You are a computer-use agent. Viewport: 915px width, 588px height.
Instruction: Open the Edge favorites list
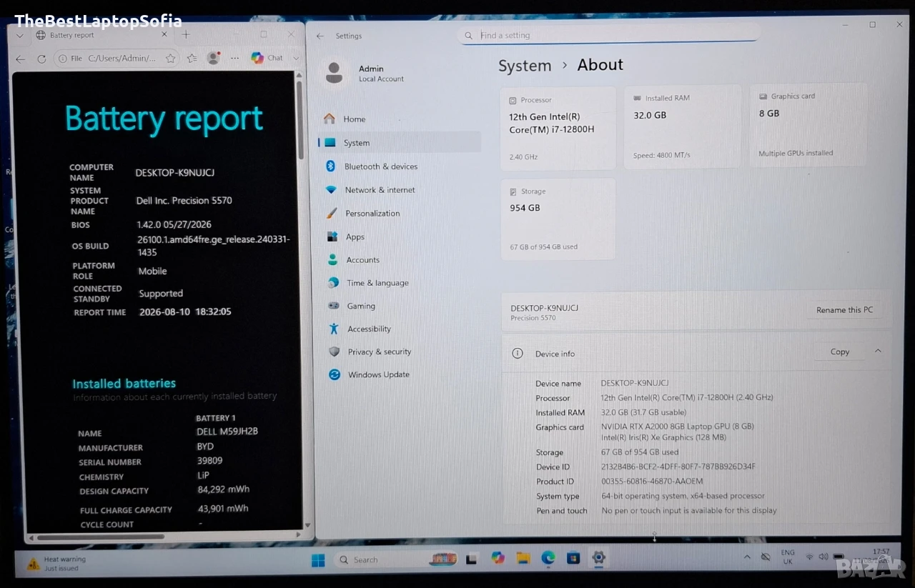(192, 59)
